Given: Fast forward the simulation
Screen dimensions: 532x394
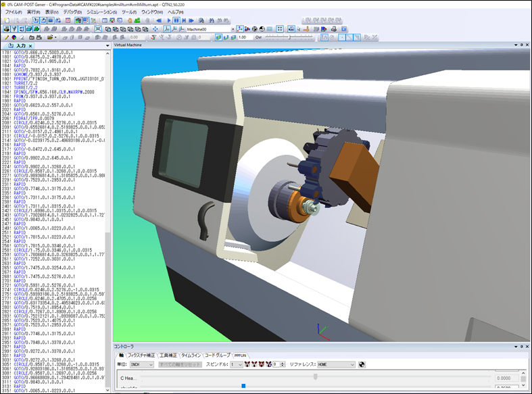Looking at the screenshot, I should click(191, 21).
